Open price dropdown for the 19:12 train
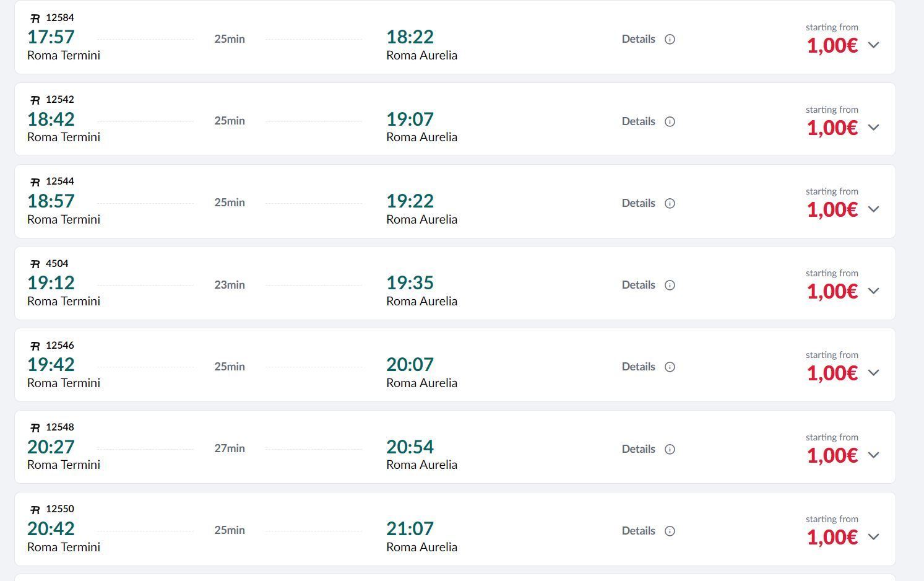This screenshot has width=924, height=581. 873,290
